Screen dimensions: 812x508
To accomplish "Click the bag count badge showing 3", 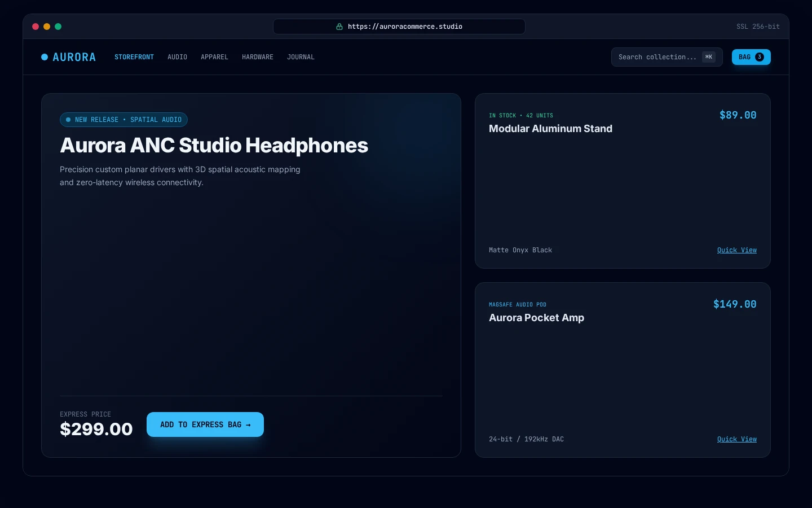I will 760,57.
